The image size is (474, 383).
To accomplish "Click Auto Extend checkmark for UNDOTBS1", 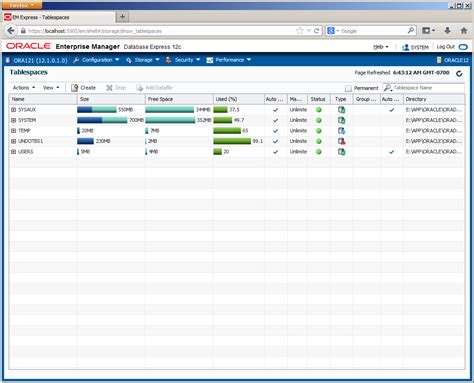I will coord(275,141).
